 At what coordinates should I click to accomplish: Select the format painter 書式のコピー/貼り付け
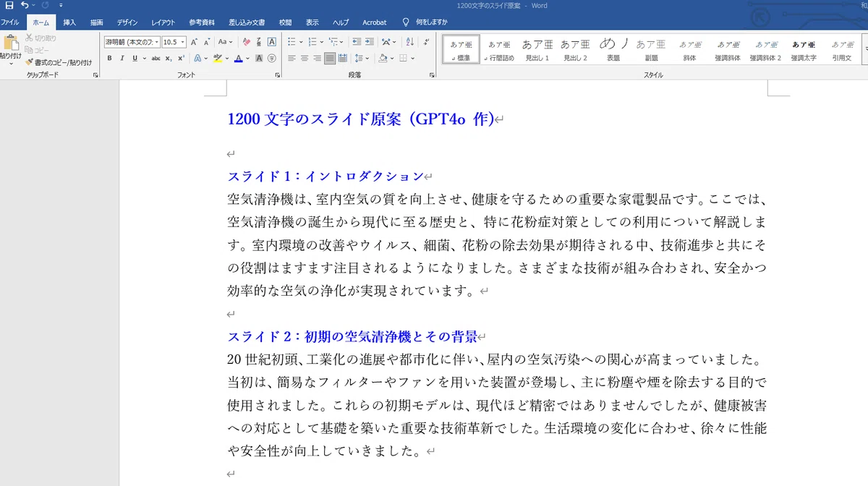tap(58, 62)
